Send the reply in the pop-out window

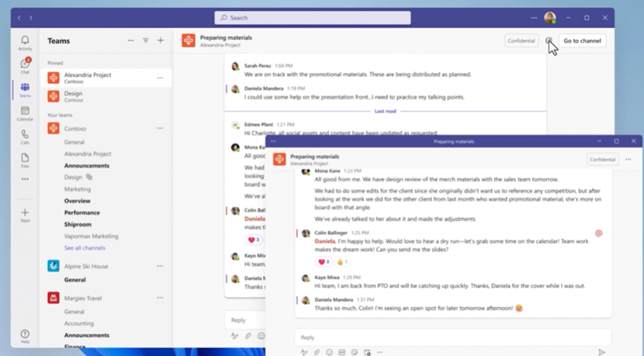point(602,352)
